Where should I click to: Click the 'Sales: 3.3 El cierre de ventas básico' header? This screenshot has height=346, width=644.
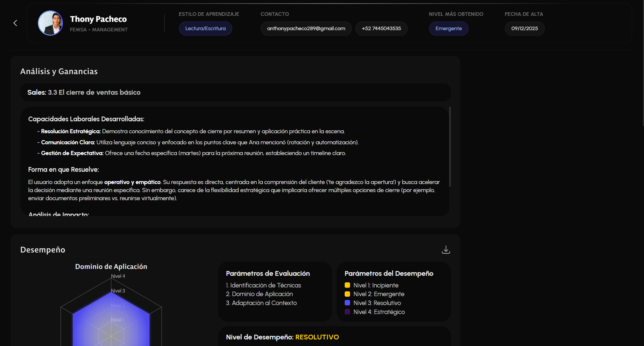pyautogui.click(x=235, y=92)
